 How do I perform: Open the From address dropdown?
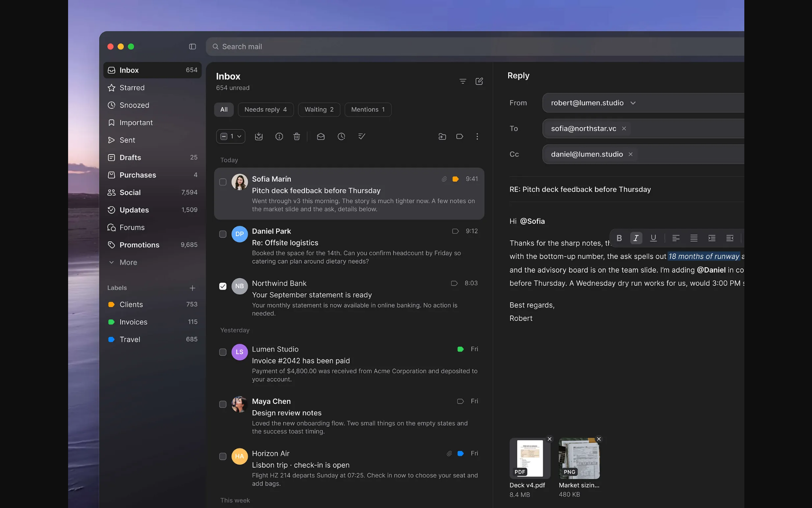click(x=633, y=103)
